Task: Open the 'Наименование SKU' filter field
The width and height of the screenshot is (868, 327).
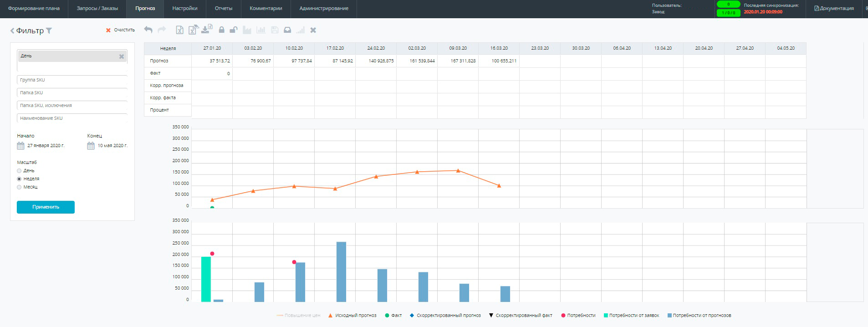Action: pos(72,118)
